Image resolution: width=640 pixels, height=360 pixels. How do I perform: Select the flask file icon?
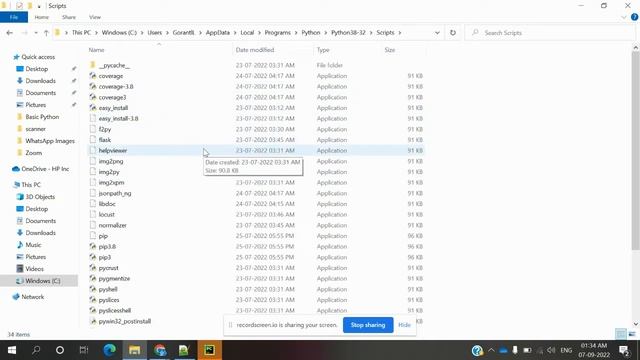(93, 140)
